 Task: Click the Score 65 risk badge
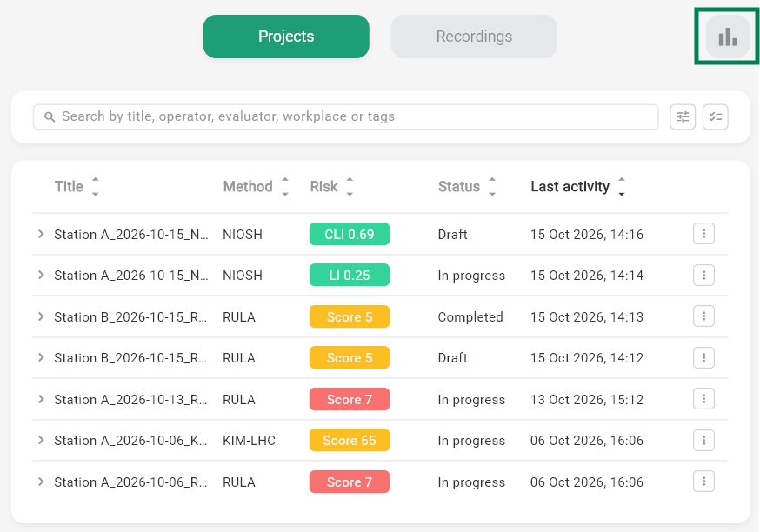tap(350, 441)
